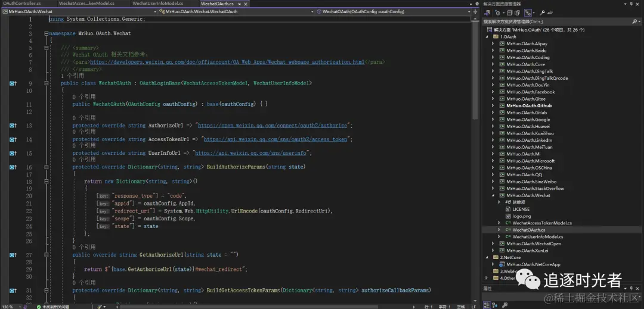The image size is (644, 309).
Task: Click the override margin icon on line 13
Action: [x=13, y=126]
